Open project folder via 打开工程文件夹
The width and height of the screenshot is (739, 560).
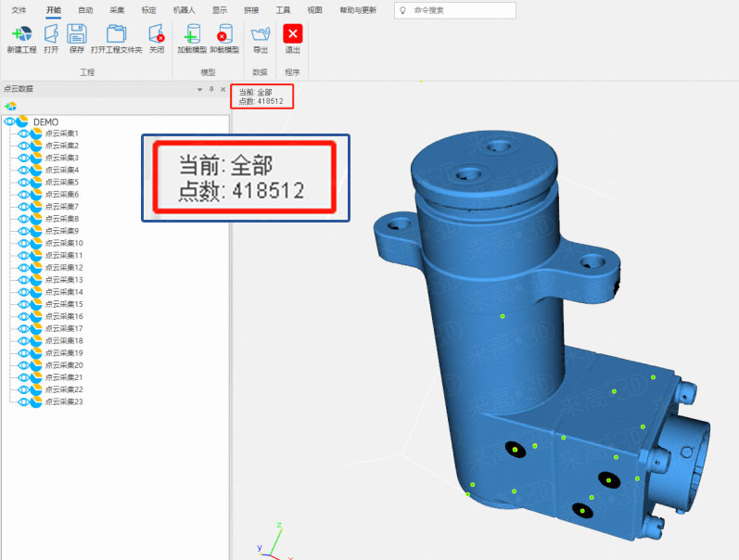click(x=116, y=35)
